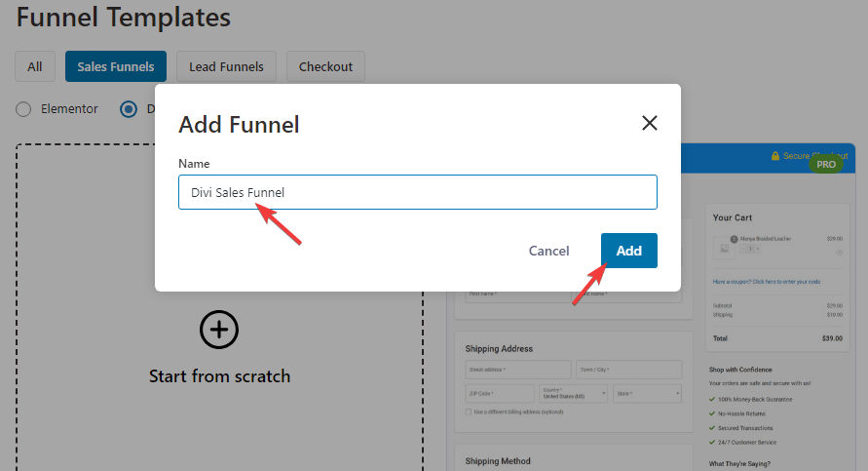This screenshot has height=471, width=868.
Task: Select the Divi builder radio button
Action: (129, 109)
